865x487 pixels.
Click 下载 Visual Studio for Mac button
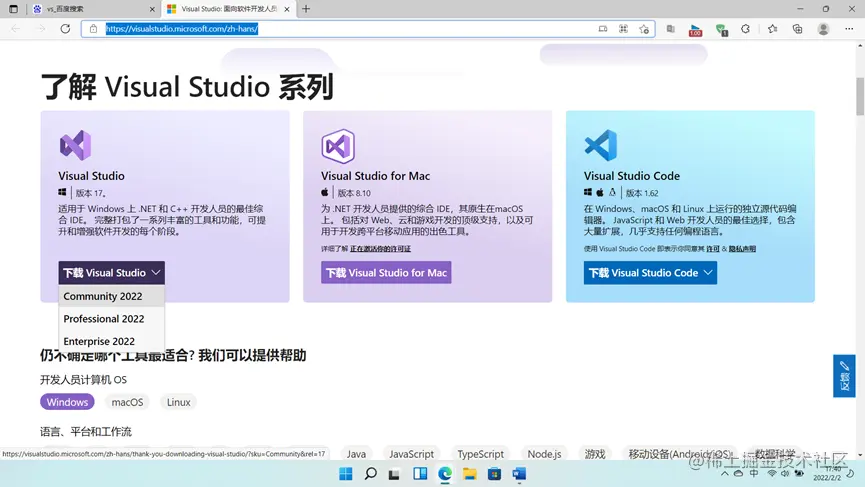(x=386, y=272)
